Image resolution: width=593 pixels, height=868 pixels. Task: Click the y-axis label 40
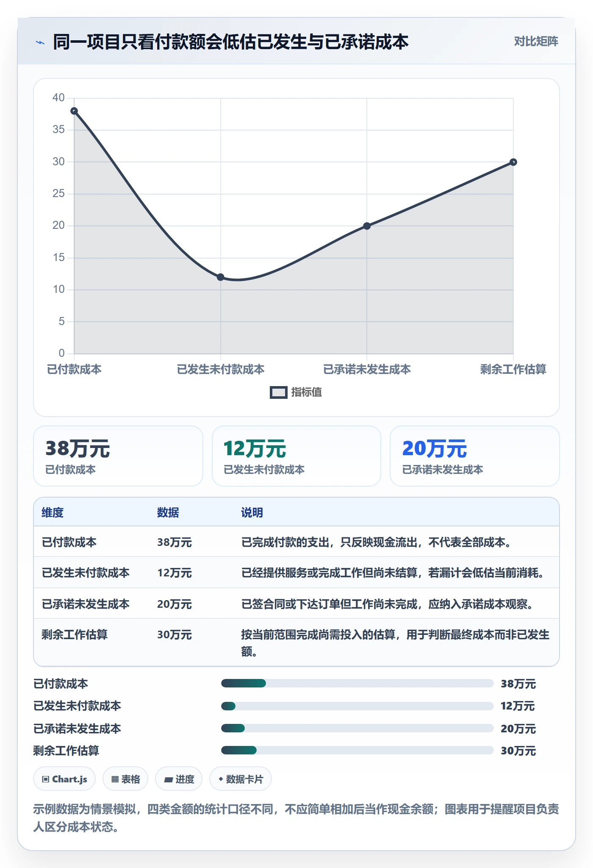pyautogui.click(x=58, y=98)
